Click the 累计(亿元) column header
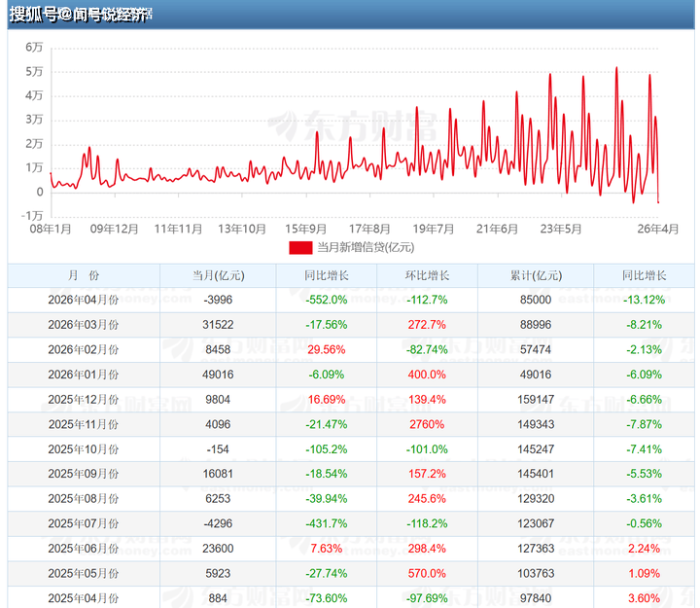This screenshot has width=700, height=608. (x=536, y=275)
